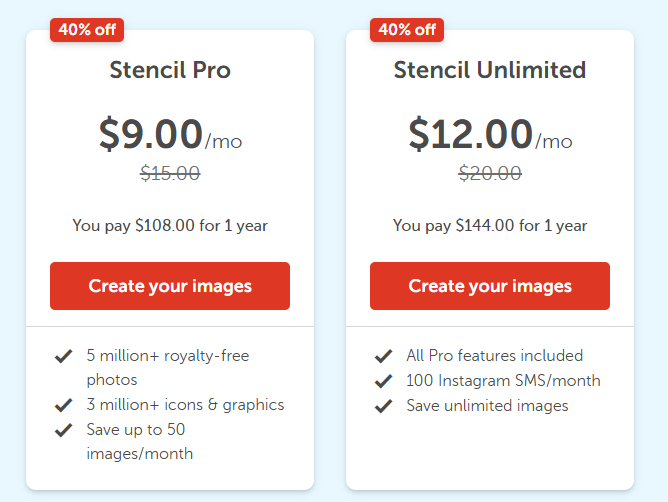Click the $12.00/mo price

(x=490, y=135)
